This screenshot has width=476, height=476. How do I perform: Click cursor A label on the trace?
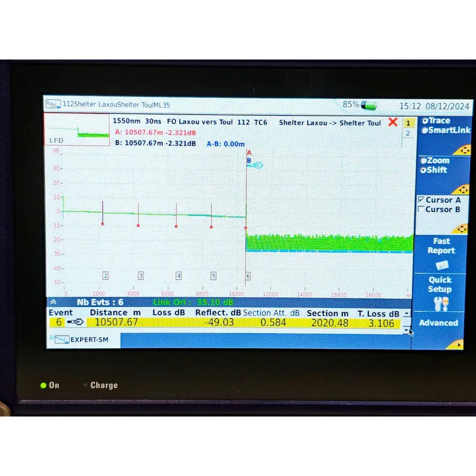pos(249,153)
